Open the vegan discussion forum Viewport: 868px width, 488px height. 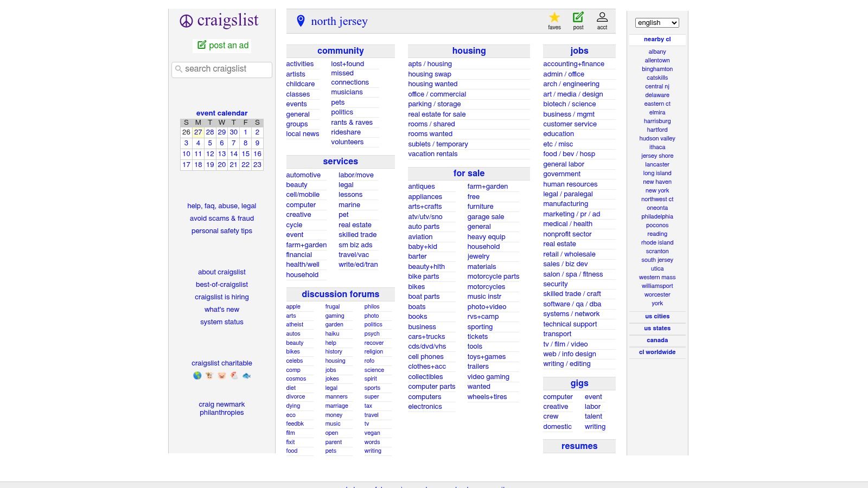pyautogui.click(x=372, y=433)
